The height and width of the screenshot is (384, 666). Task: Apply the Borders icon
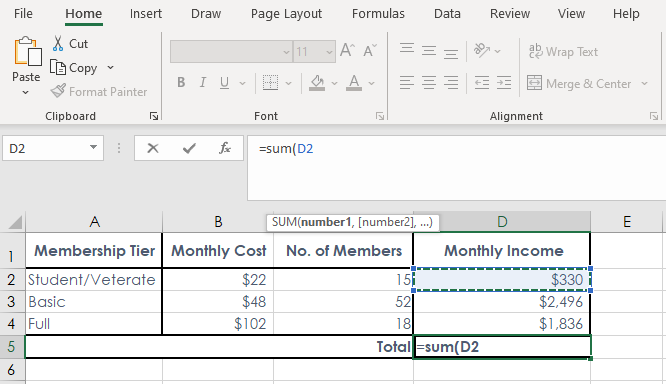(271, 83)
